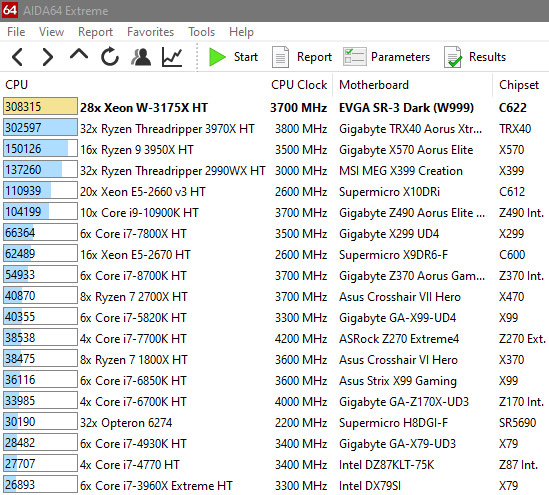The image size is (549, 495).
Task: Click the yellow 308315 score bar
Action: [40, 106]
